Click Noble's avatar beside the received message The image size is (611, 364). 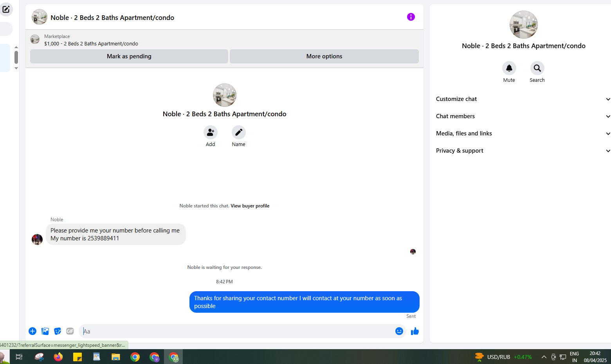pos(37,239)
